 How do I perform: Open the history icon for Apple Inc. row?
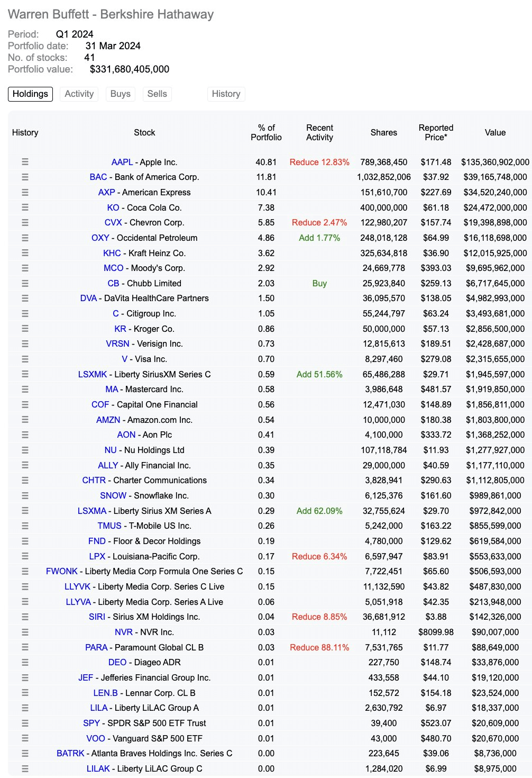(x=25, y=162)
